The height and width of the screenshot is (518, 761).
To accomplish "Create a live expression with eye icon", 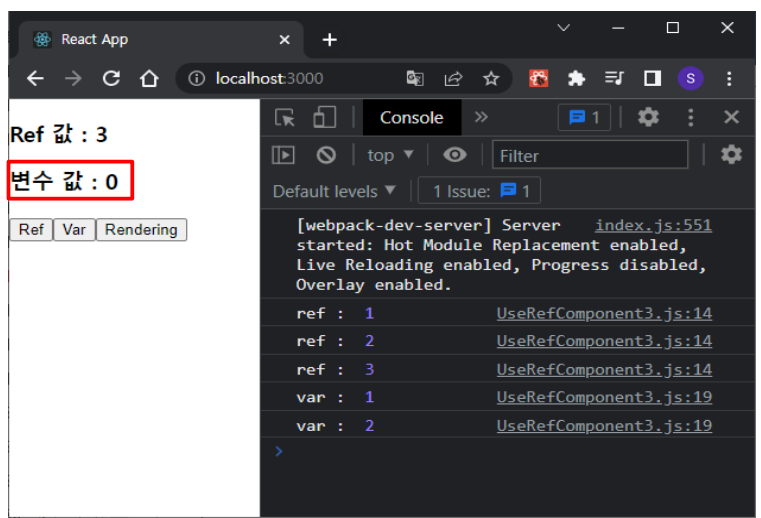I will pyautogui.click(x=455, y=155).
